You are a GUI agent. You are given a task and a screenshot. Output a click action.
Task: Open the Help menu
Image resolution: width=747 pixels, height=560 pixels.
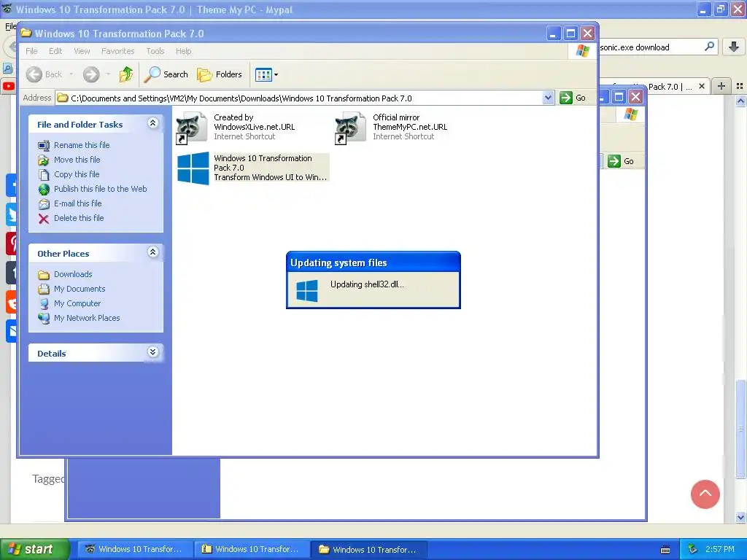tap(183, 51)
